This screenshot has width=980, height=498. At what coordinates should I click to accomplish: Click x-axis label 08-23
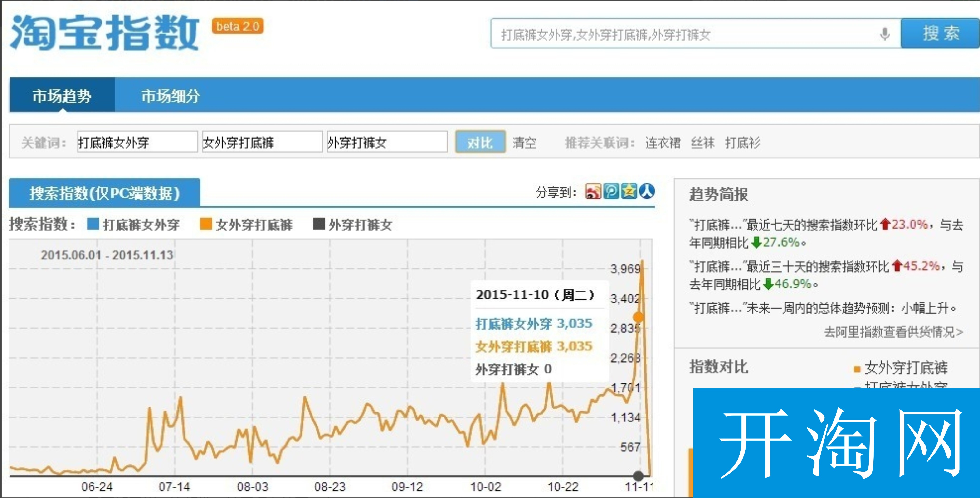click(x=330, y=487)
